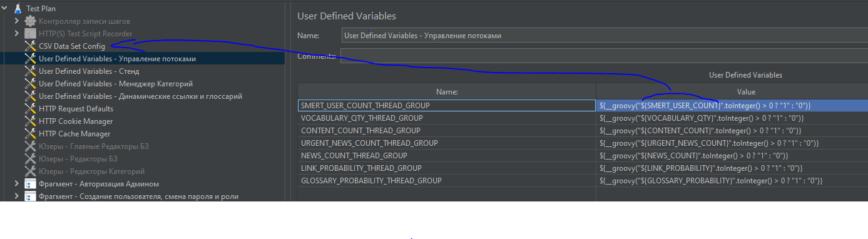
Task: Click the CSV Data Set Config icon
Action: point(30,46)
